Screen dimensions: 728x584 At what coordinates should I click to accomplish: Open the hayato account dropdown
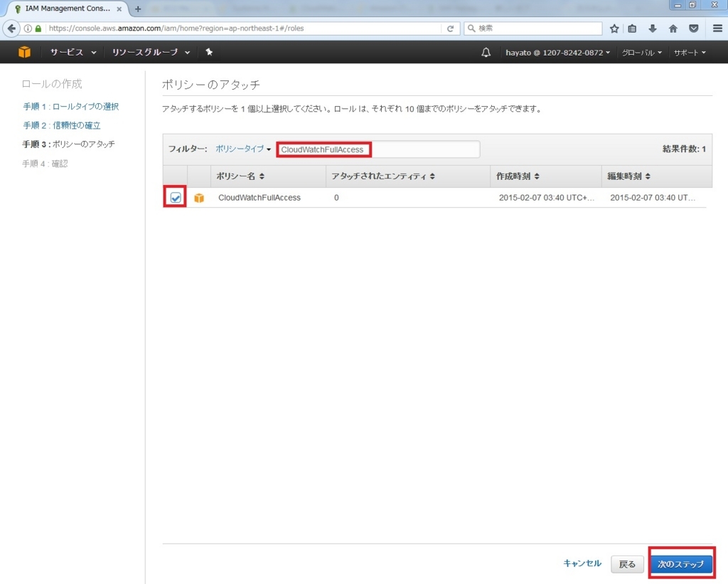point(557,53)
